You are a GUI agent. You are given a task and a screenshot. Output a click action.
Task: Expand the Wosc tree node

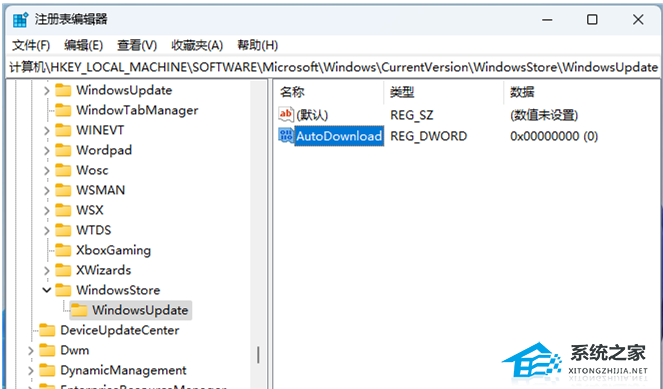pos(47,170)
